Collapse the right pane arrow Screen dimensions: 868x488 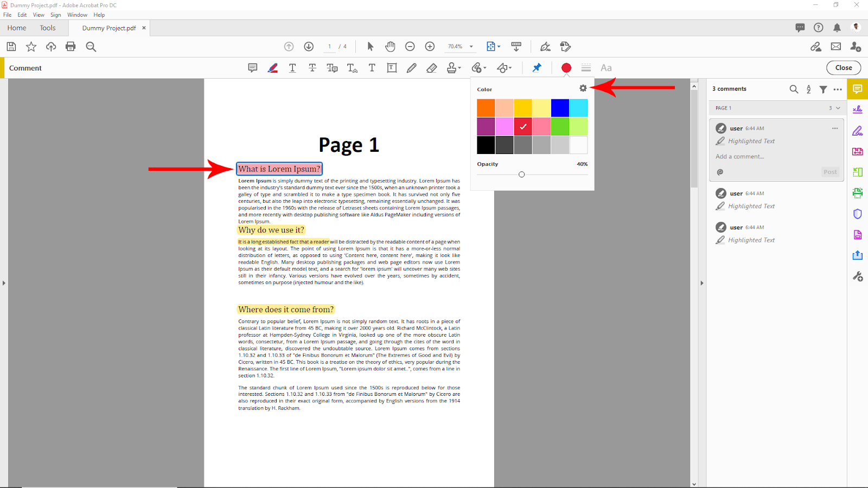701,283
